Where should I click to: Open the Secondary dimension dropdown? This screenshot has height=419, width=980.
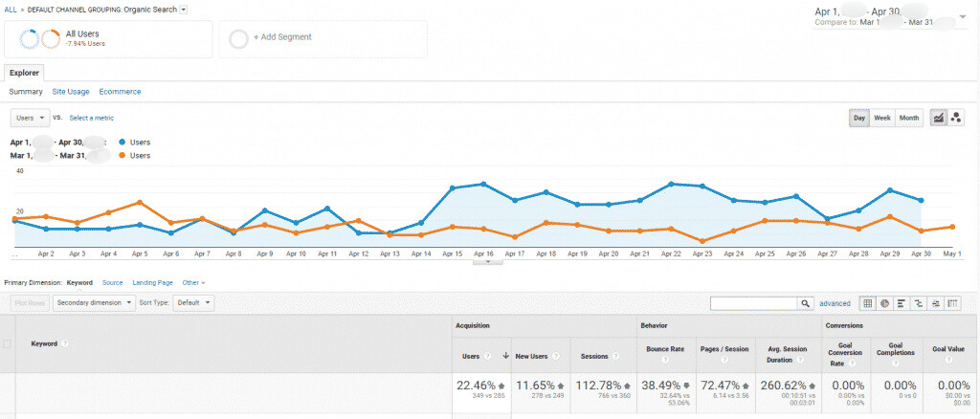tap(93, 302)
